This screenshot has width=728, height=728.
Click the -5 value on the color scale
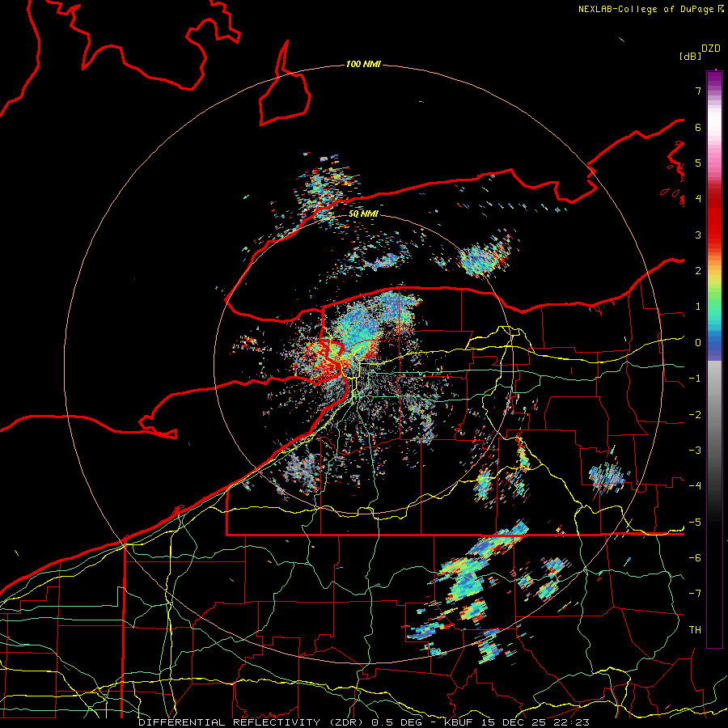695,522
